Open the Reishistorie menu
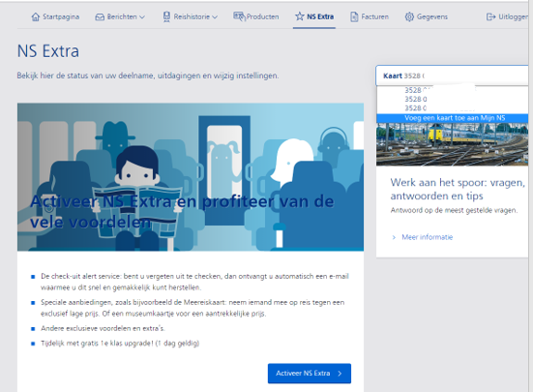Screen dimensions: 533x392 [191, 16]
